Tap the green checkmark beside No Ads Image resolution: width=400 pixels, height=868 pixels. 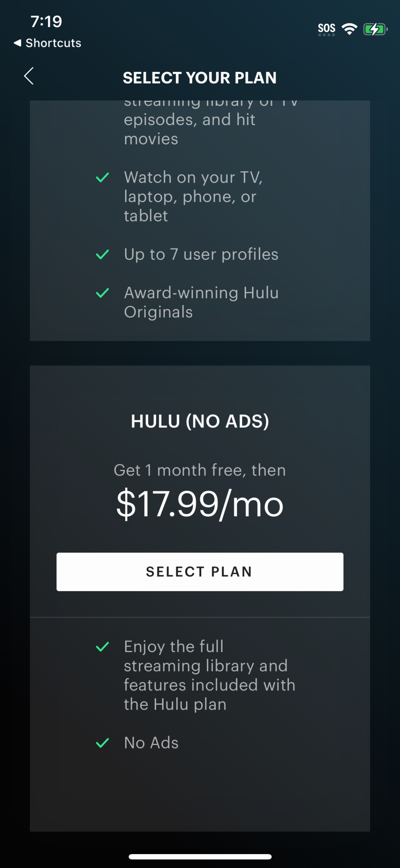(103, 743)
